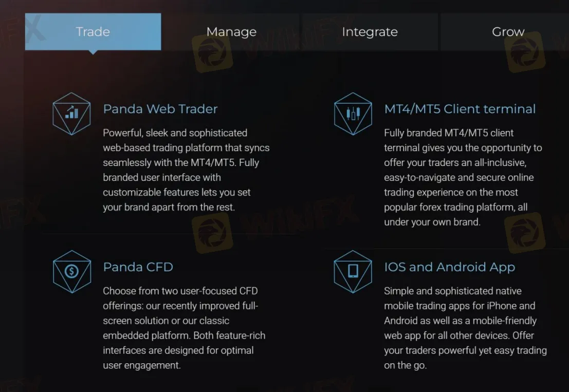This screenshot has width=569, height=392.
Task: Select the MT4/MT5 candlestick chart icon
Action: (x=353, y=113)
